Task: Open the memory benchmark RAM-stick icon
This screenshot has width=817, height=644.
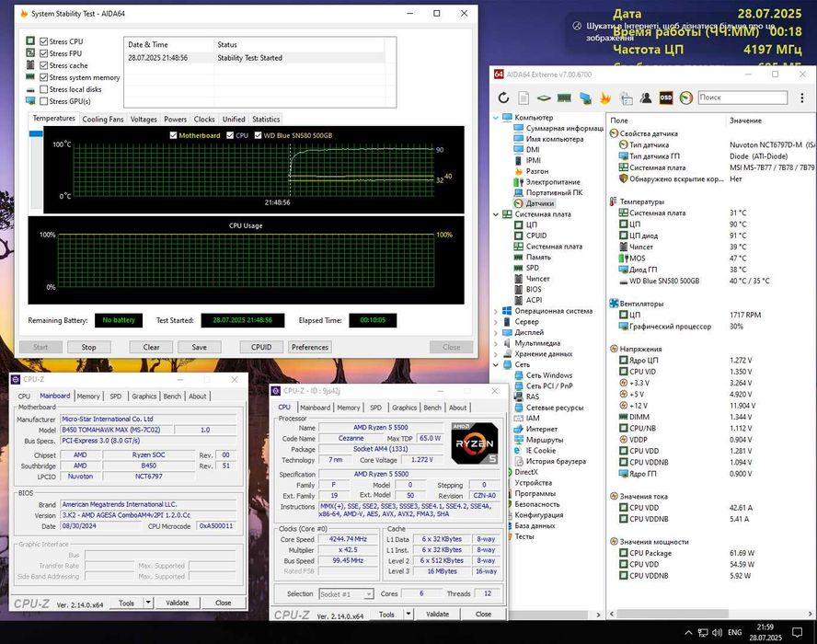Action: click(x=564, y=98)
